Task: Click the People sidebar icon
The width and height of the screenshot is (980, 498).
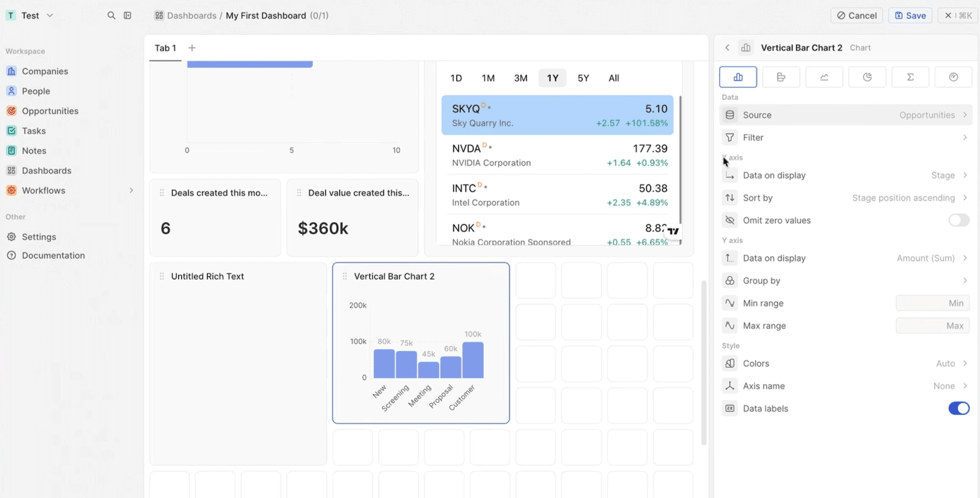Action: tap(11, 91)
